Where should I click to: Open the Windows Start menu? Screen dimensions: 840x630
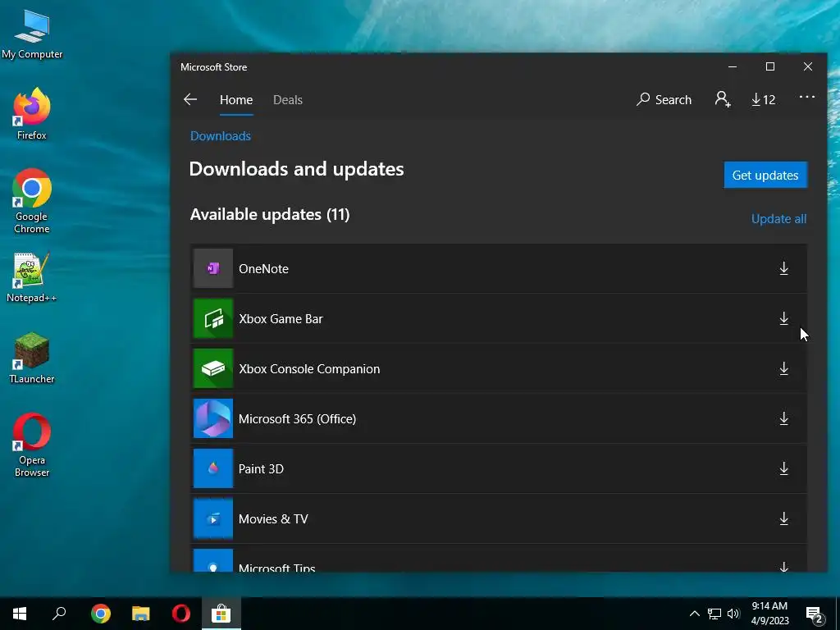click(20, 614)
